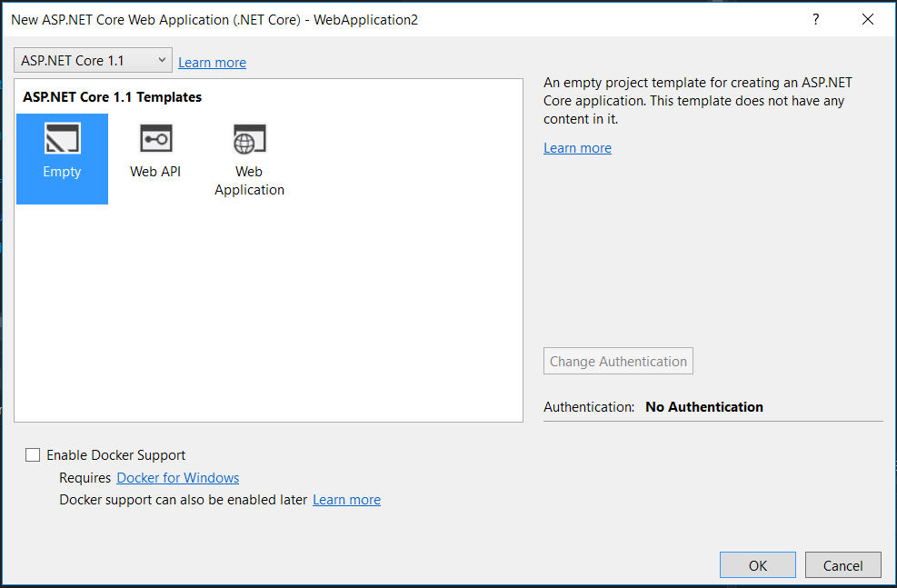The width and height of the screenshot is (897, 588).
Task: Select the Empty template icon
Action: point(62,158)
